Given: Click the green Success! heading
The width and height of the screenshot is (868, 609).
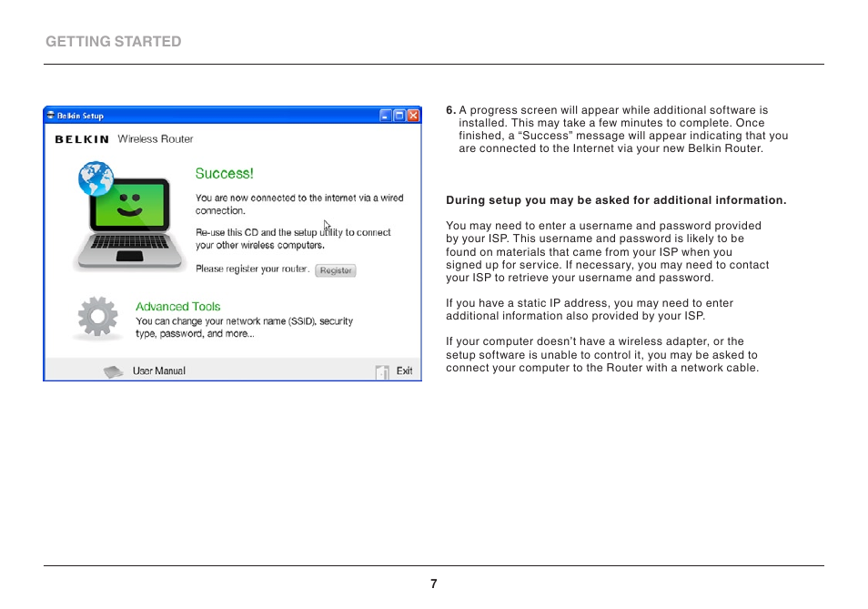Looking at the screenshot, I should tap(224, 173).
